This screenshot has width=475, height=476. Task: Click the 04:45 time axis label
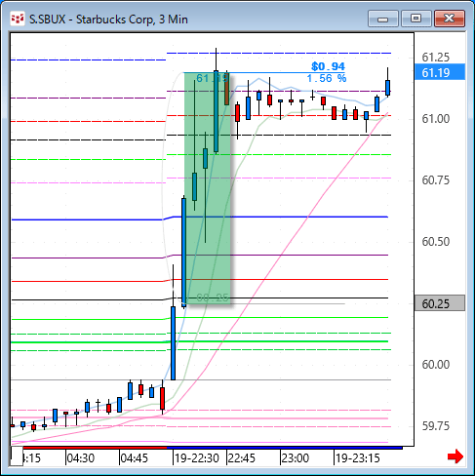point(134,458)
